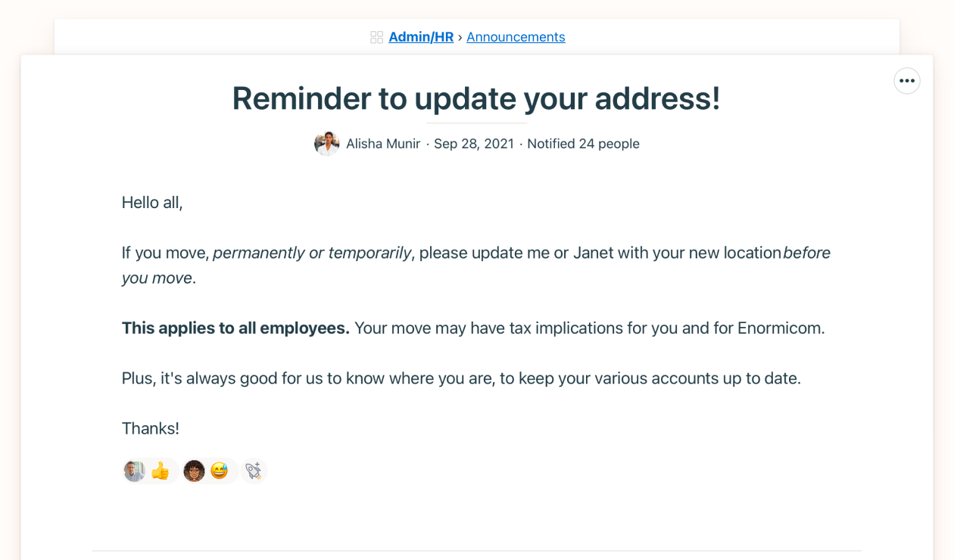Click the thumbs-up boost emoji

[x=160, y=471]
